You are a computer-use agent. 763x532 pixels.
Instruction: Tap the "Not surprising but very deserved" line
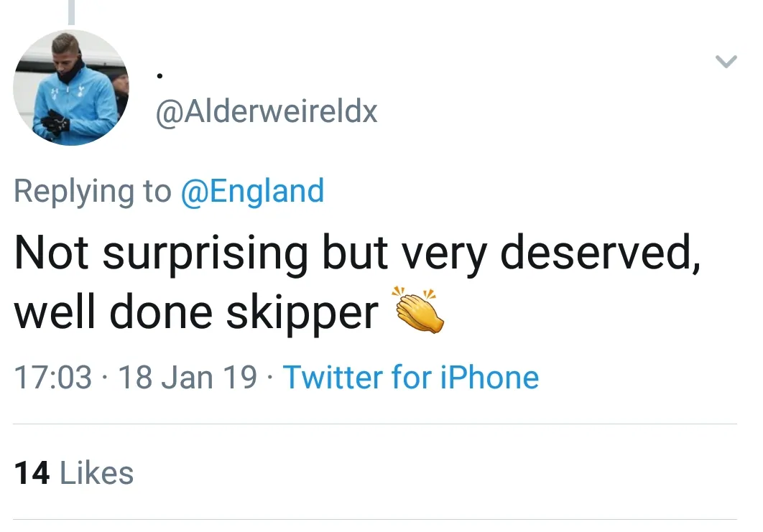(x=357, y=253)
